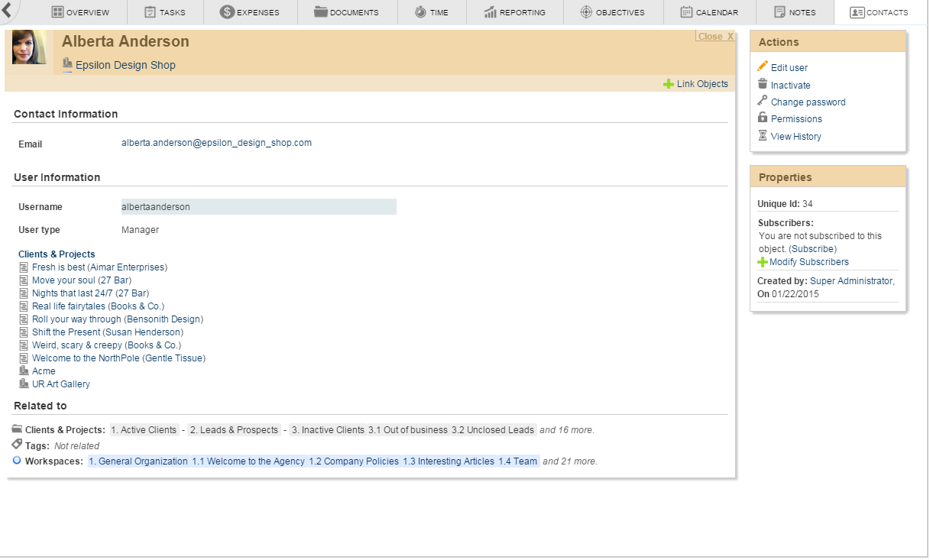Click Alberta's email address link

pos(216,143)
